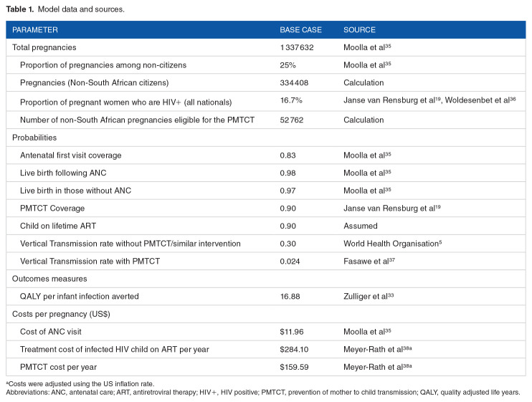532x402 pixels.
Task: Click the SOURCE column header
Action: point(359,30)
